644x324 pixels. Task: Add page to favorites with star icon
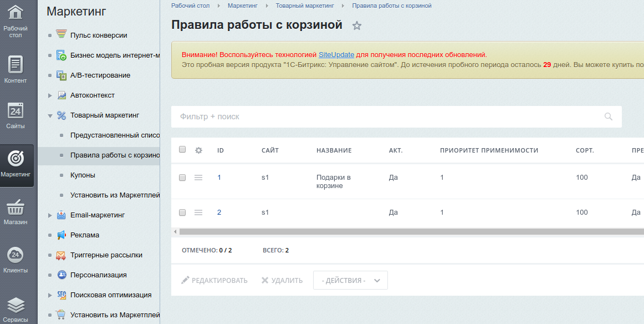(357, 26)
